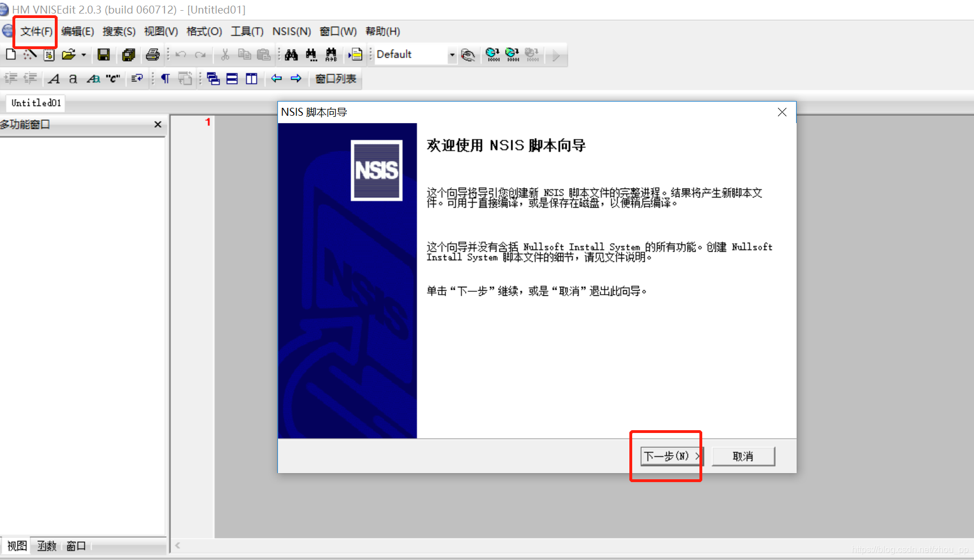Open the new-from-template page icon
Image resolution: width=974 pixels, height=560 pixels.
49,54
